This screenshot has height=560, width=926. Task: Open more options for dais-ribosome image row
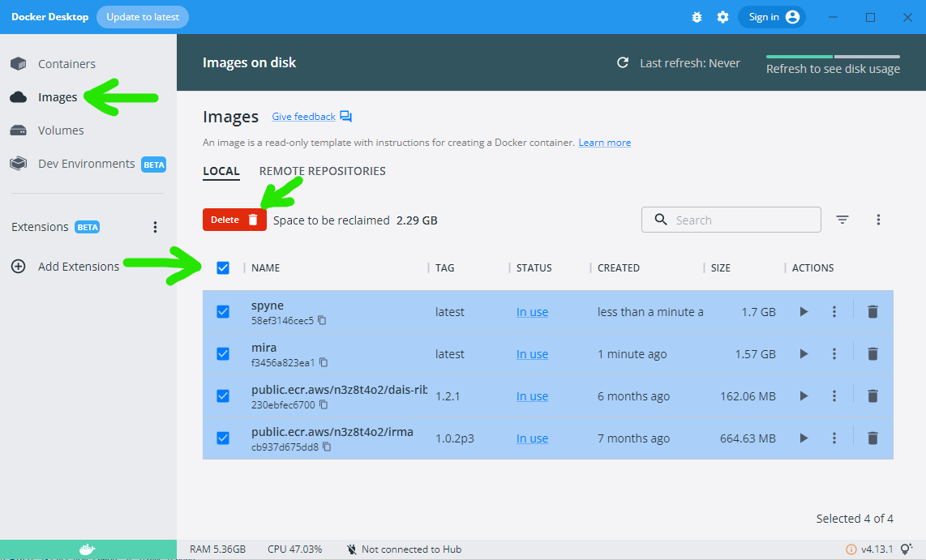point(834,396)
